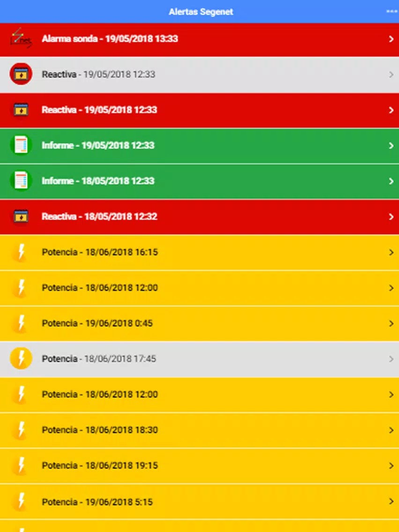Open the three-dot menu in the header

392,12
